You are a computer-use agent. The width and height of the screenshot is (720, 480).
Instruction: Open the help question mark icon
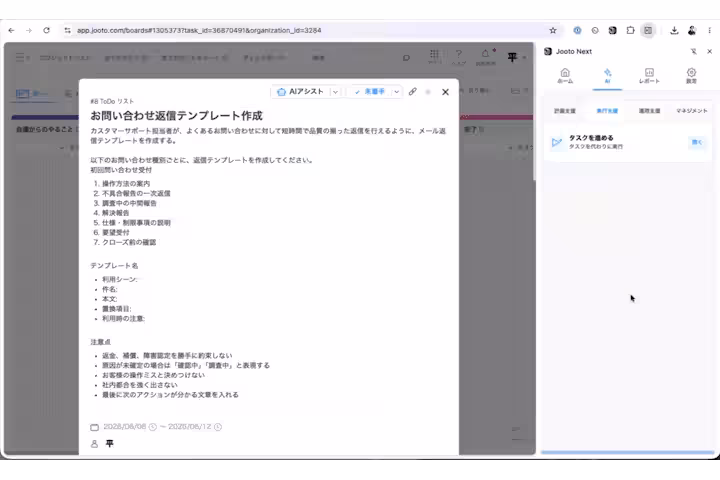459,56
